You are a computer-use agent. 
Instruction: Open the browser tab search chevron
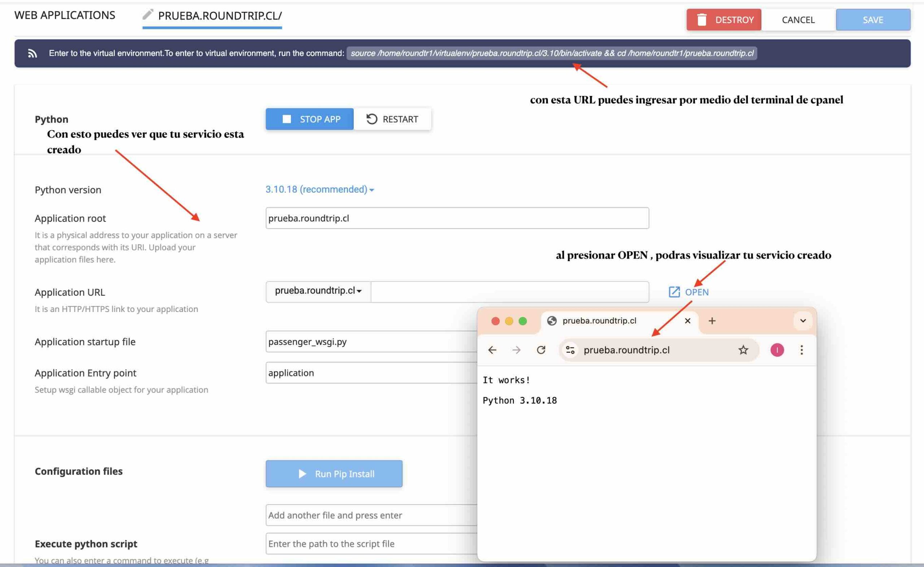tap(803, 321)
